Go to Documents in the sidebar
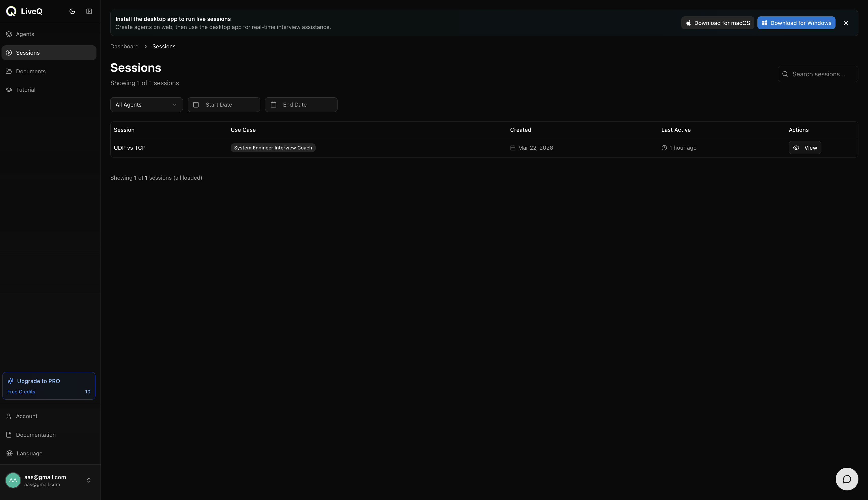The image size is (868, 500). click(30, 71)
